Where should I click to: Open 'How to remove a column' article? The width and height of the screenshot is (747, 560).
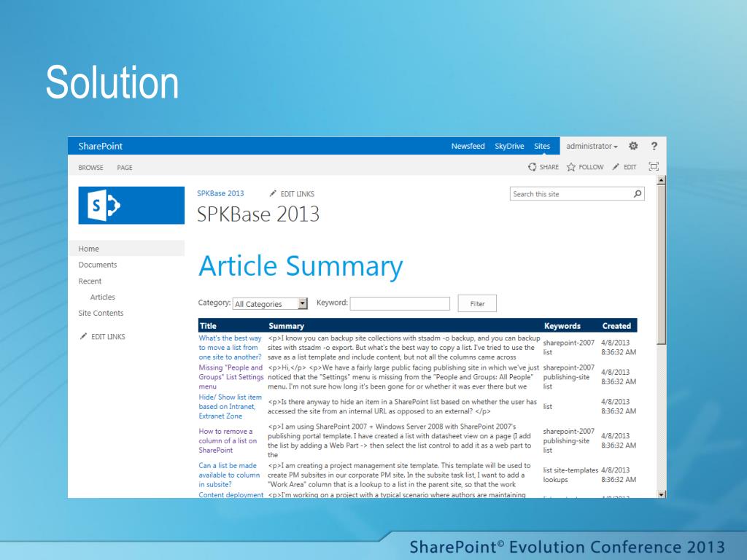(x=228, y=441)
